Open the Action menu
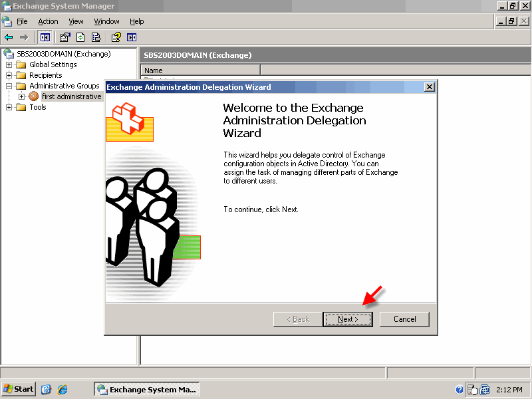The height and width of the screenshot is (399, 532). pyautogui.click(x=48, y=21)
